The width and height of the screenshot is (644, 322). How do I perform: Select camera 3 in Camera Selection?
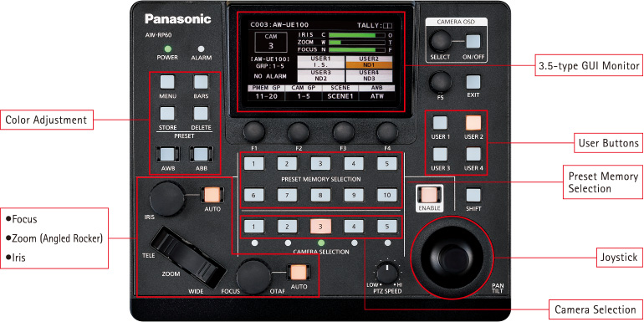[x=320, y=226]
